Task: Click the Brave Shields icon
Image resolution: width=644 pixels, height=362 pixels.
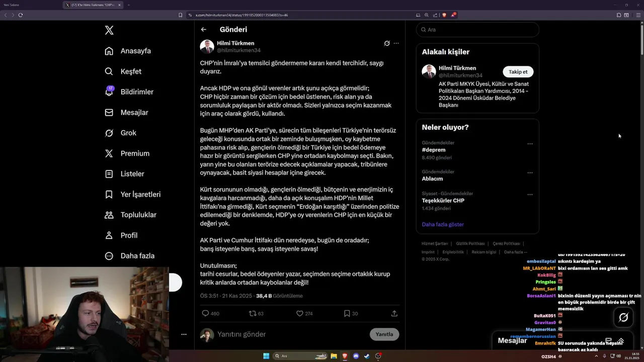Action: tap(444, 15)
